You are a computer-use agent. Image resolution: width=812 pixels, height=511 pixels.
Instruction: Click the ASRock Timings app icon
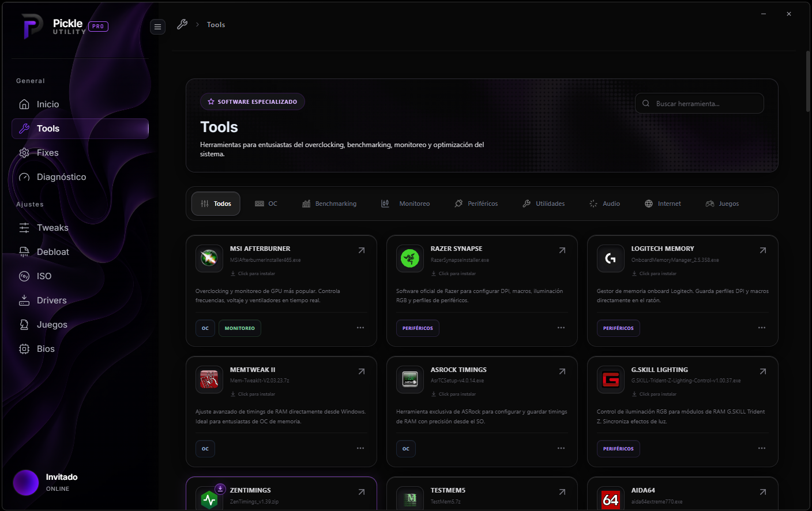(410, 380)
